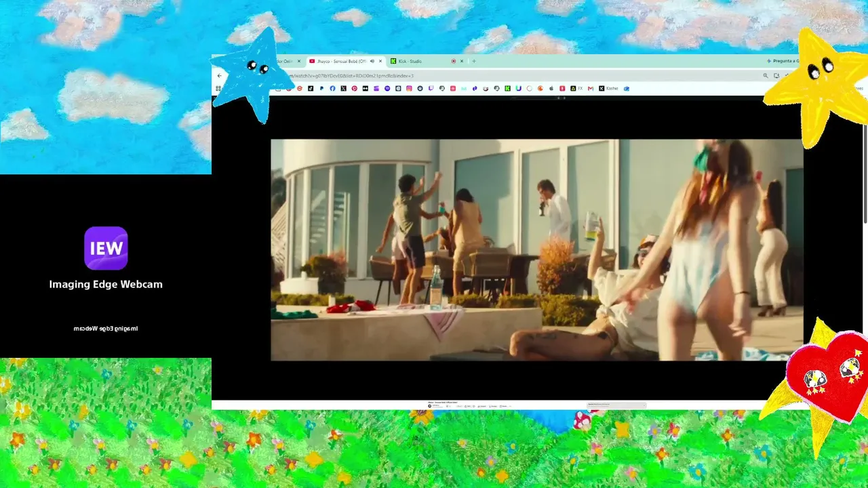Open the purple U bookmark
The image size is (868, 488).
click(518, 88)
